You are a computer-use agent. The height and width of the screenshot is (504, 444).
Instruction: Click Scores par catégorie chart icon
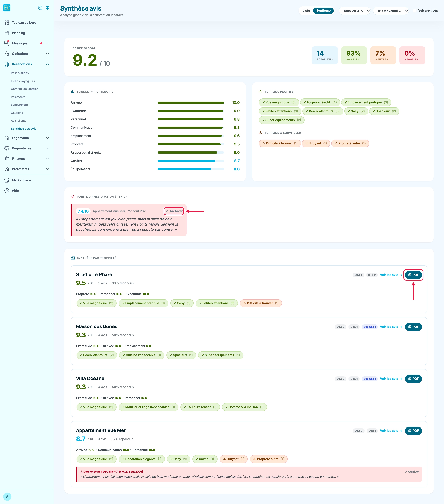[x=73, y=92]
